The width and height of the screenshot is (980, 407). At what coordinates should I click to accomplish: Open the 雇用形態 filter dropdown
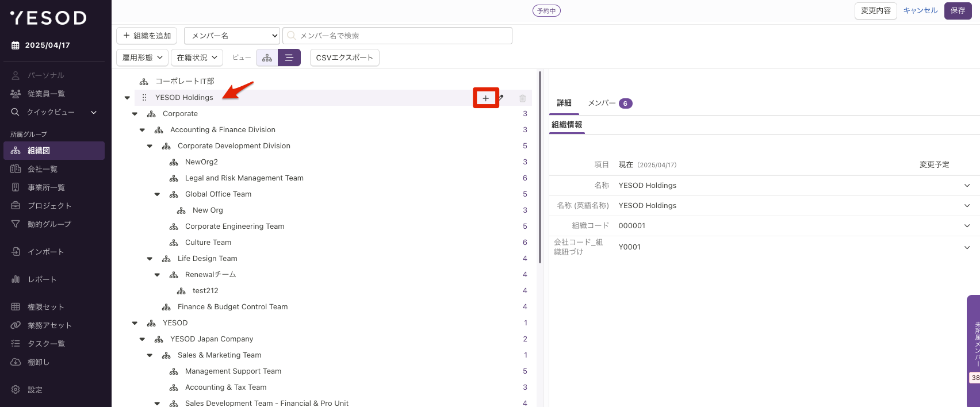(x=142, y=57)
